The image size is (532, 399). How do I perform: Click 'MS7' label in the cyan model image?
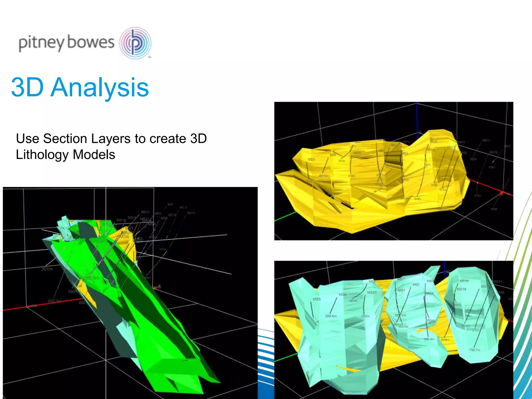click(416, 284)
